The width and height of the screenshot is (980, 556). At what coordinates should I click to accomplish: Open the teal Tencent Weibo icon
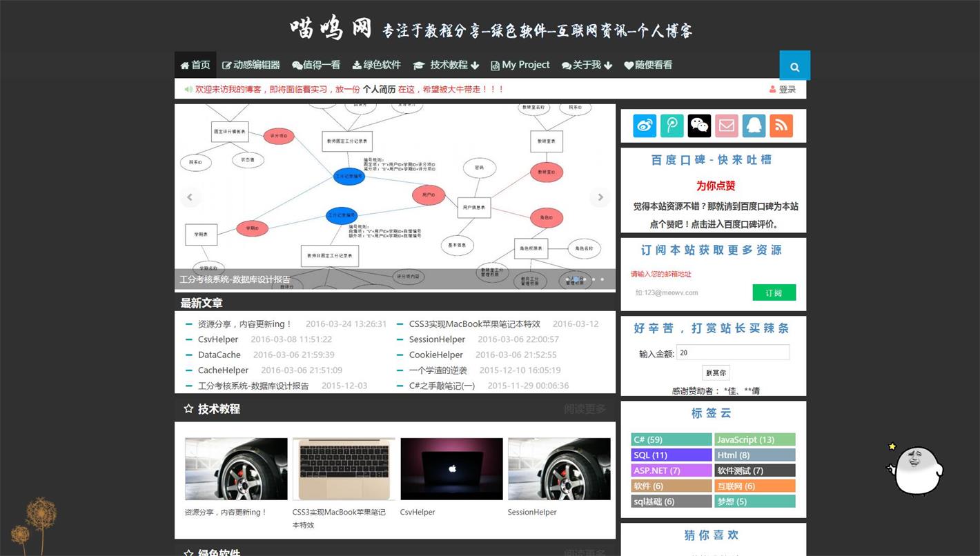click(672, 126)
